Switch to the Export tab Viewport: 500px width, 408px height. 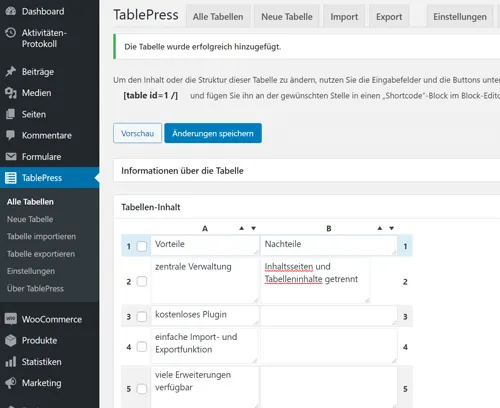pos(389,16)
